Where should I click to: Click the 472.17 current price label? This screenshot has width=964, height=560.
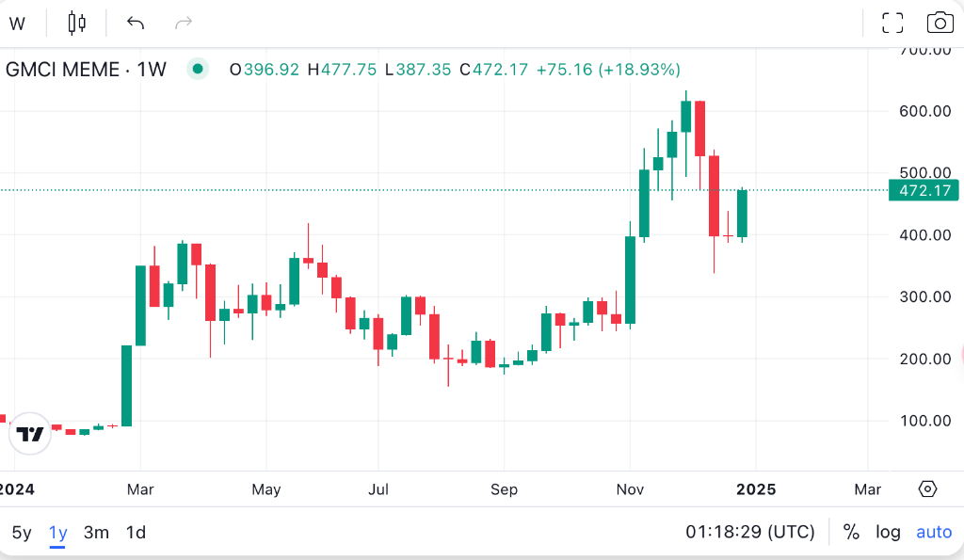924,190
